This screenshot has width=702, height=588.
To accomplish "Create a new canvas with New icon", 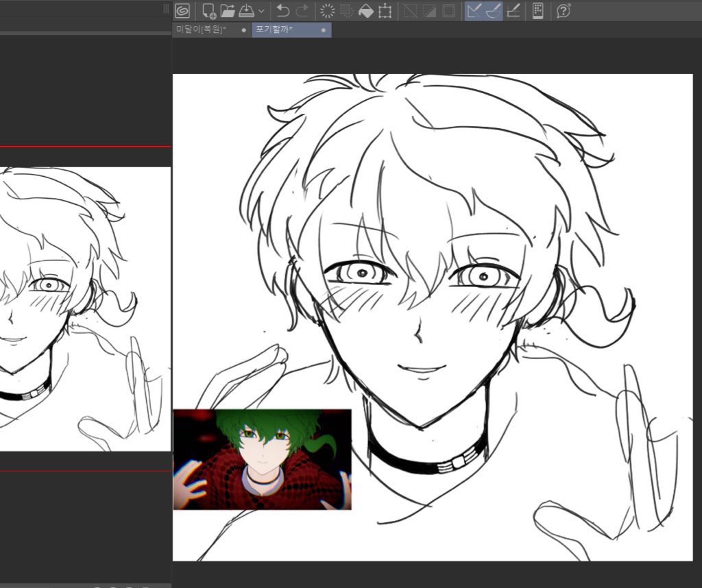I will [x=208, y=11].
